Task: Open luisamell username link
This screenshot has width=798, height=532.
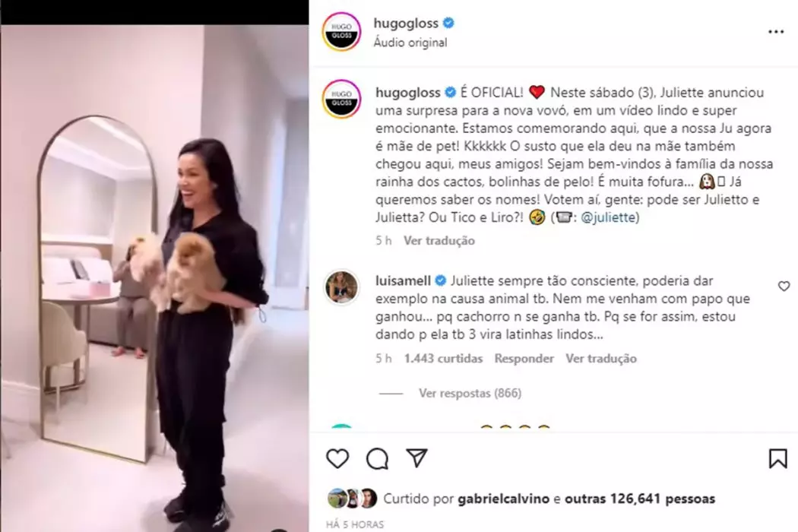Action: coord(403,280)
